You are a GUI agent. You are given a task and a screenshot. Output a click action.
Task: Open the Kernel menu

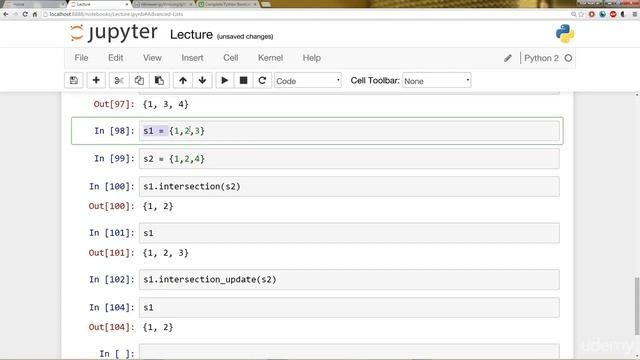[x=270, y=58]
